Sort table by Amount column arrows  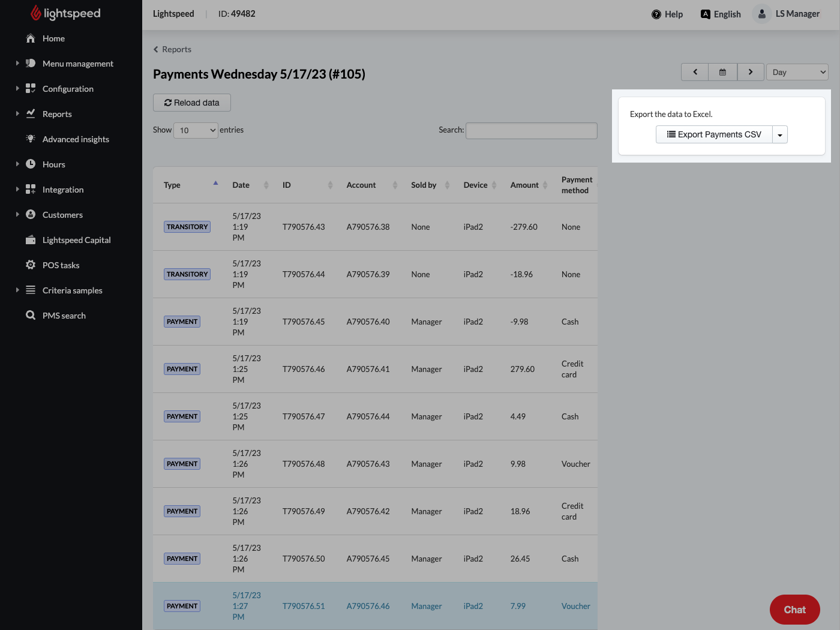pos(545,185)
